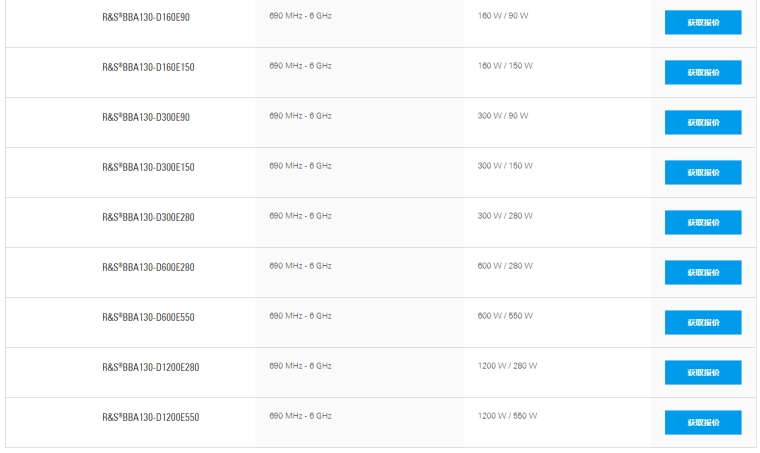Click 获取报价 button for BBA130-D160E90
The height and width of the screenshot is (453, 760).
point(703,23)
